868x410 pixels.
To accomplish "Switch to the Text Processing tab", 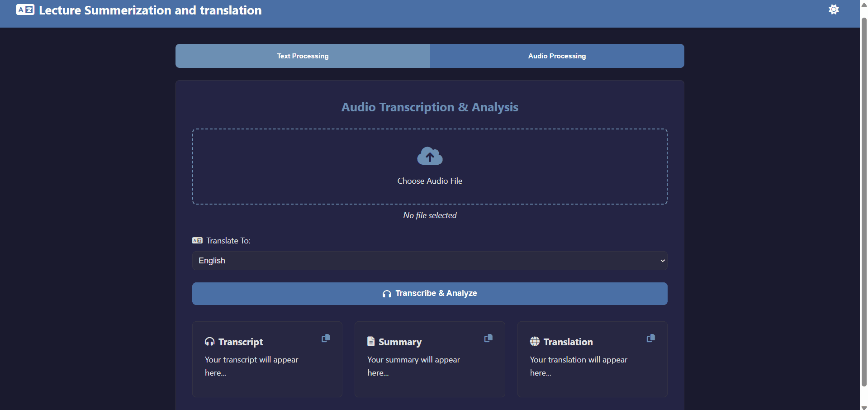I will tap(303, 56).
